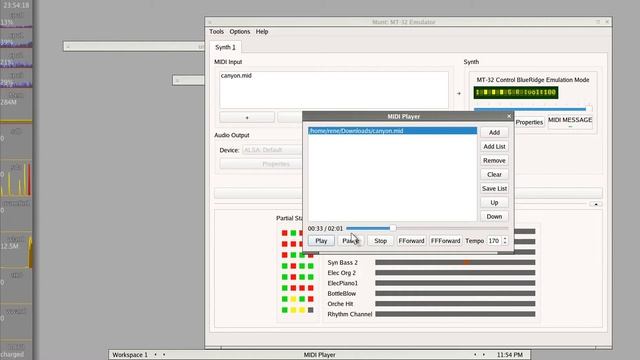The image size is (640, 360).
Task: Select the /home/rene/Downloads/canyon.mid playlist entry
Action: (392, 131)
